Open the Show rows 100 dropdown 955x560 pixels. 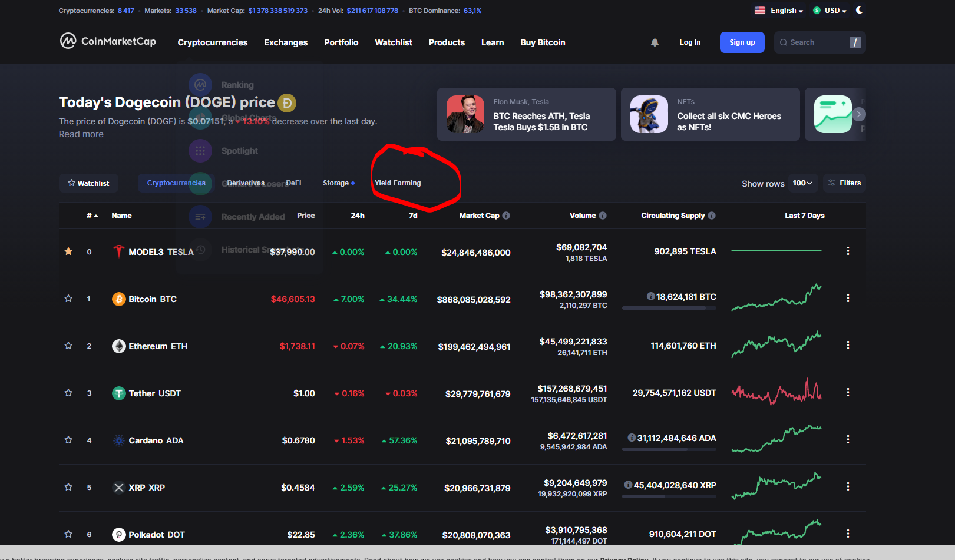[x=802, y=183]
